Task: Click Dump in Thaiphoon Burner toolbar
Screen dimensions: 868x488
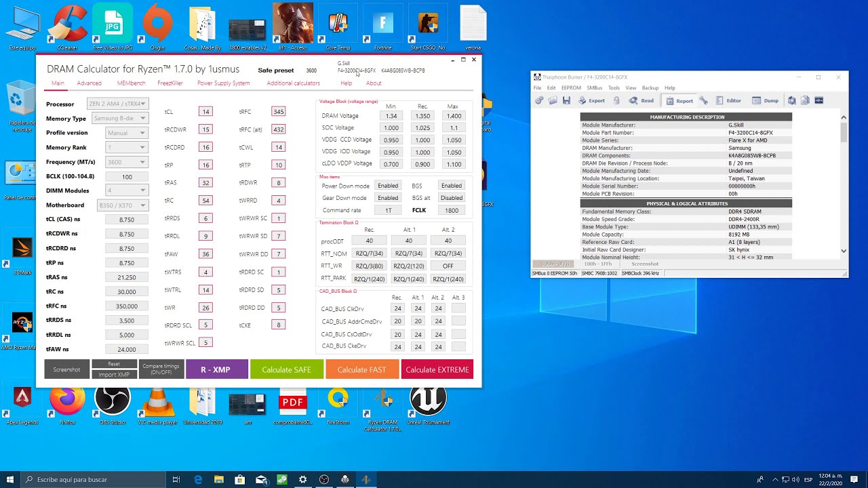Action: click(x=765, y=100)
